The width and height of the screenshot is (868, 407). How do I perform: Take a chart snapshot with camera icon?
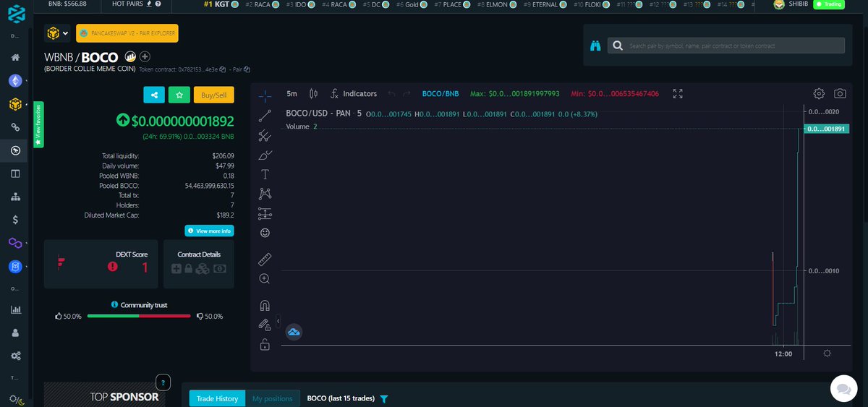click(840, 93)
